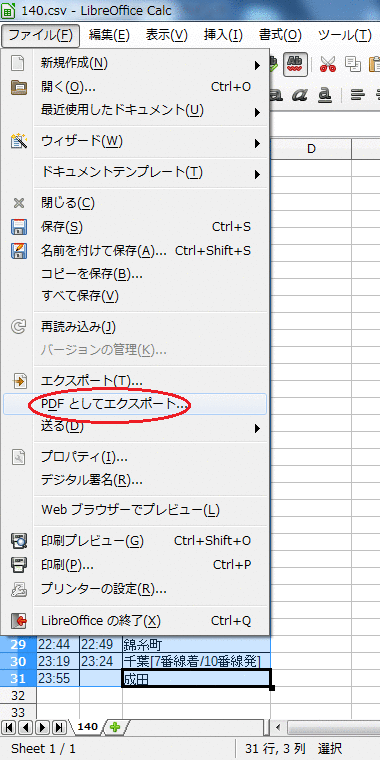Go to next sheet navigation button
Image resolution: width=380 pixels, height=760 pixels.
click(42, 727)
